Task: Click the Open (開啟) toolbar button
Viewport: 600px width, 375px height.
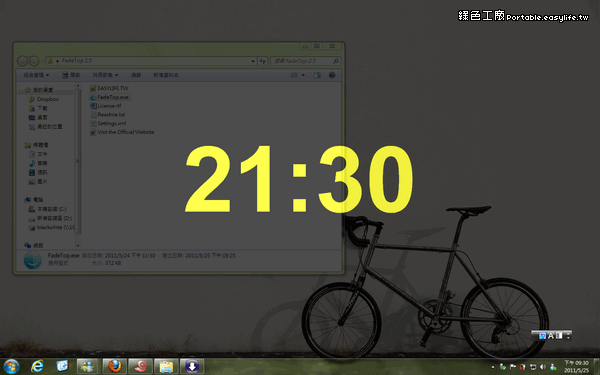Action: click(72, 75)
